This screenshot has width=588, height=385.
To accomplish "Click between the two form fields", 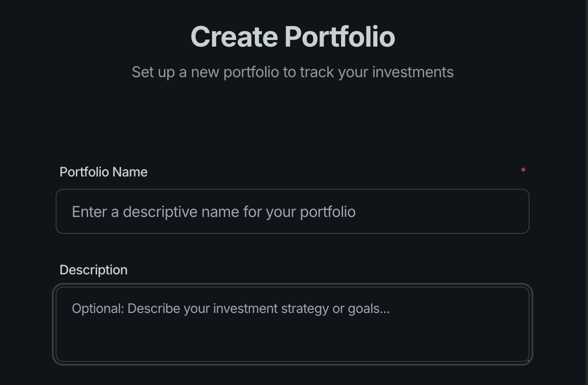I will pos(293,247).
